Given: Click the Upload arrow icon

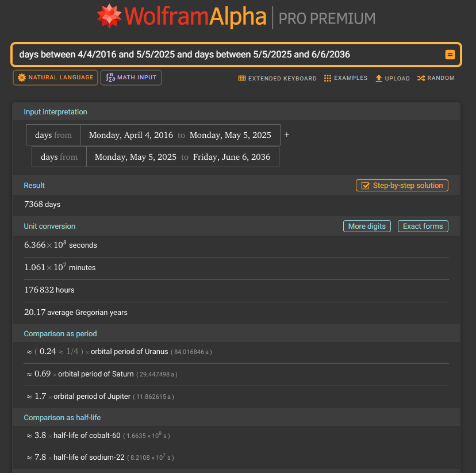Looking at the screenshot, I should pos(378,78).
